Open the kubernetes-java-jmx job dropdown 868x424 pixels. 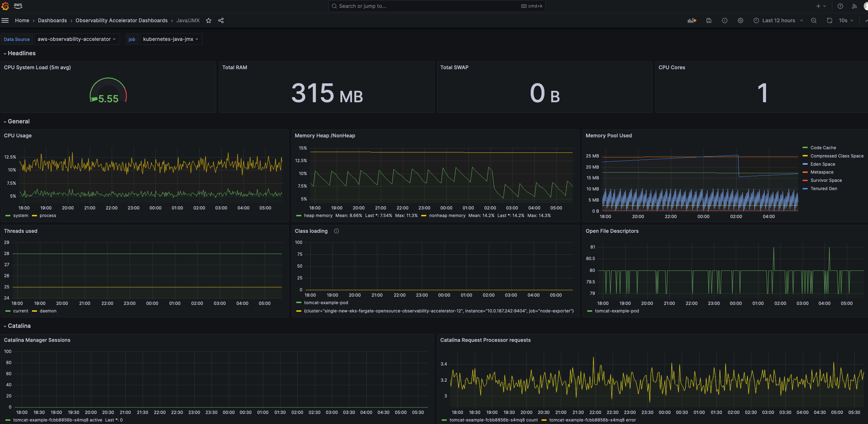click(171, 39)
